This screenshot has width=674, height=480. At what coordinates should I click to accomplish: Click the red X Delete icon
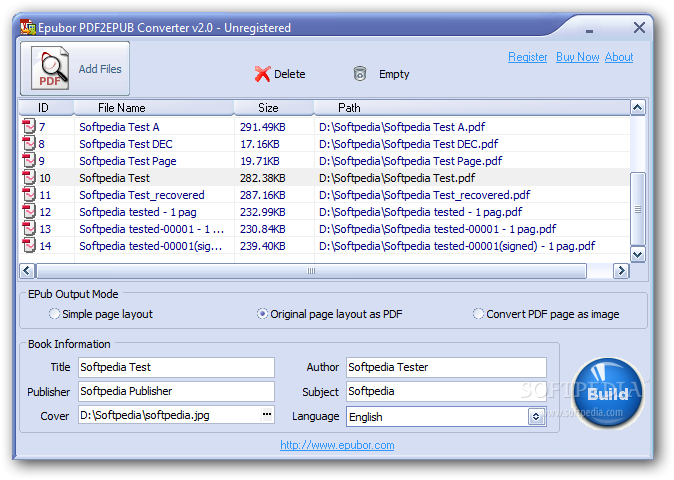(262, 74)
